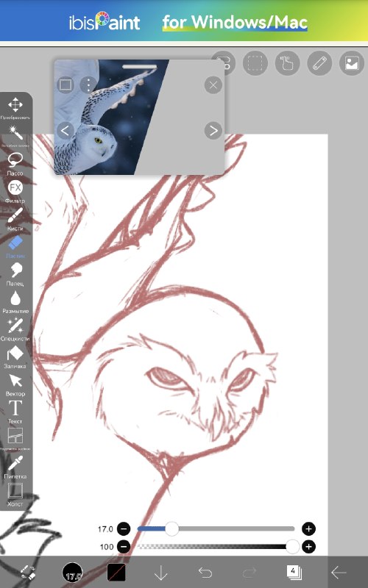Open Canvas (Холст) settings tool

(15, 495)
